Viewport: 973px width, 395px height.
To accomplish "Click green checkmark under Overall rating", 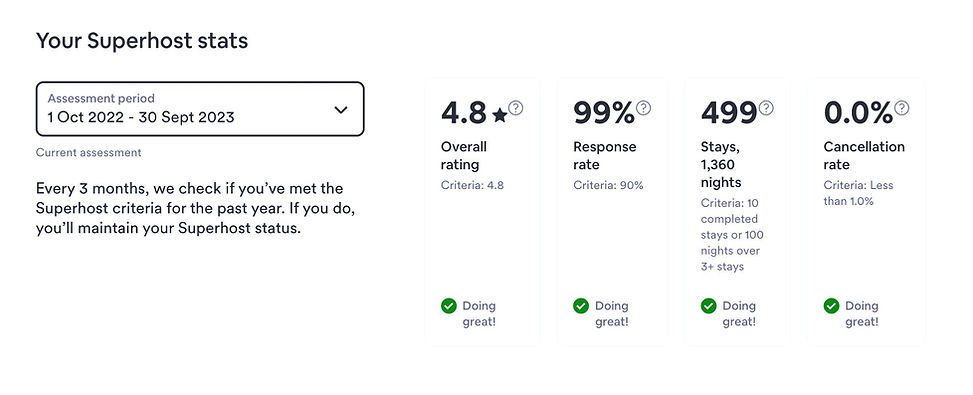I will pos(449,306).
